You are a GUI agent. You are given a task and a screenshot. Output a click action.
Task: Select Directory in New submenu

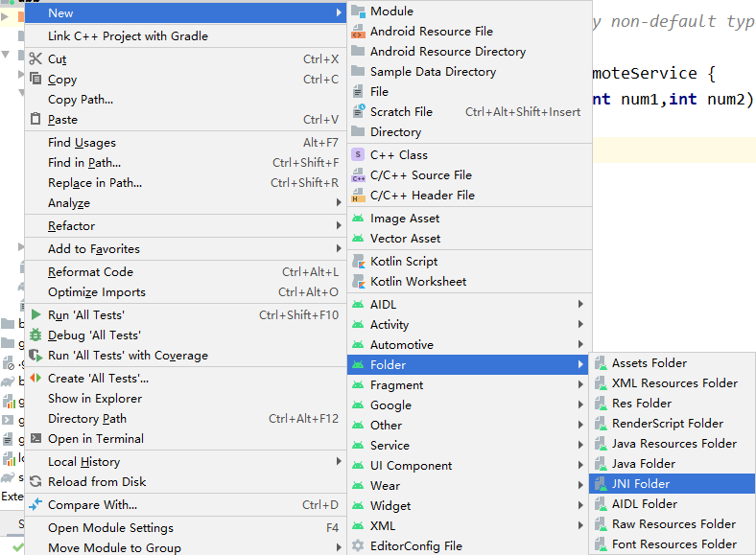[x=469, y=132]
